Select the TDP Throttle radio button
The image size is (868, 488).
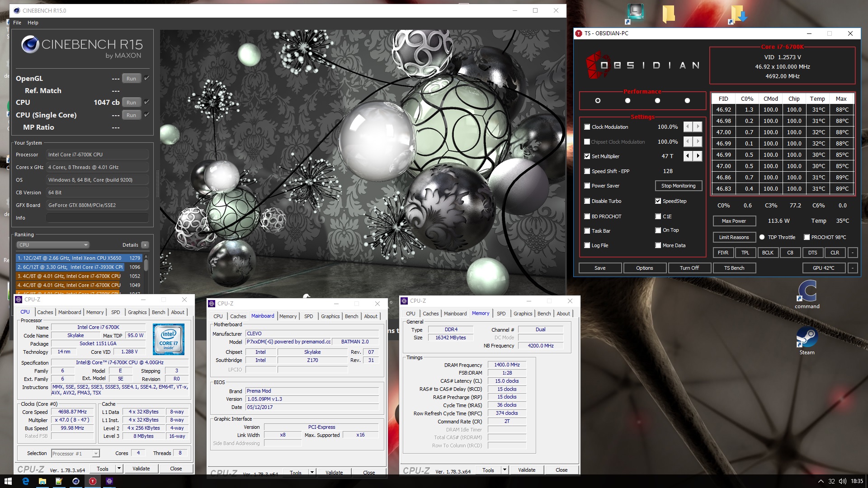(762, 237)
